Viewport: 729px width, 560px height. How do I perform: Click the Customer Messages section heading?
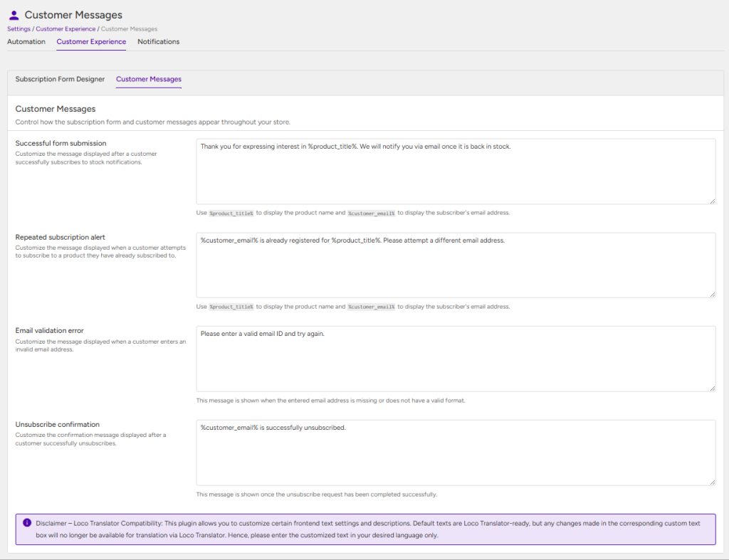(56, 109)
